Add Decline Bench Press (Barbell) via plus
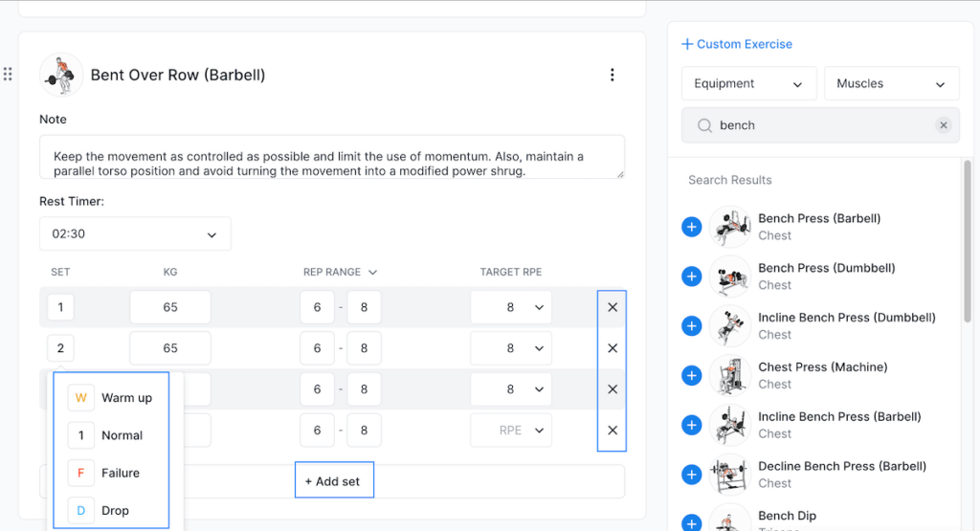The width and height of the screenshot is (980, 531). 691,475
